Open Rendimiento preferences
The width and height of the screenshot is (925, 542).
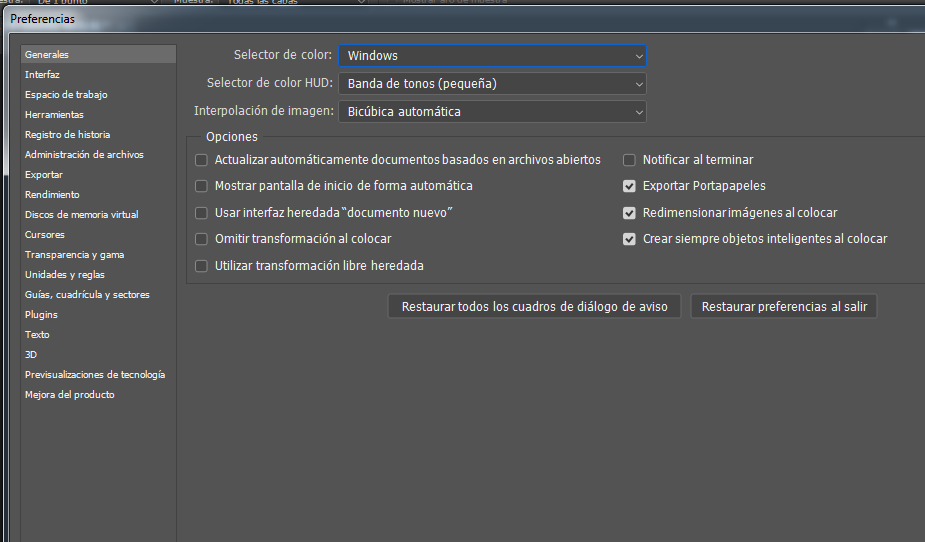[x=99, y=195]
